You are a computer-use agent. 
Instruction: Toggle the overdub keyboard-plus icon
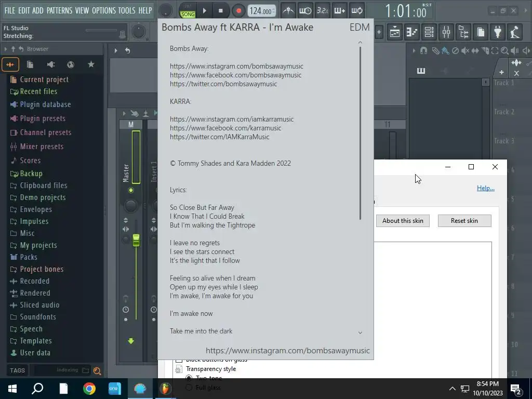[340, 10]
